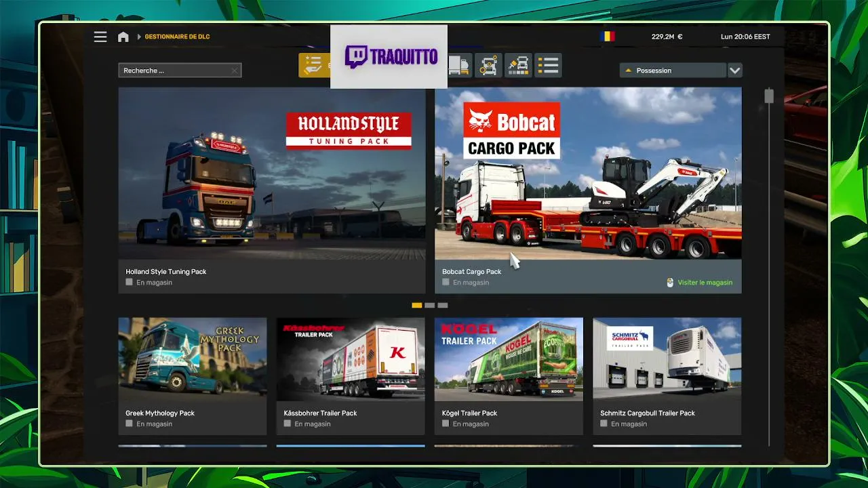Viewport: 868px width, 488px height.
Task: Click the Romanian flag icon
Action: click(x=607, y=37)
